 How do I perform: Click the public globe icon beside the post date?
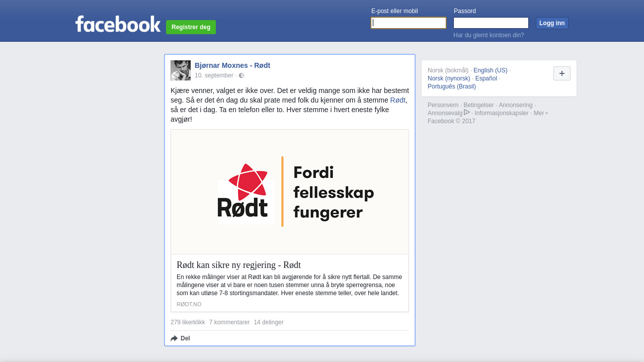(x=242, y=75)
